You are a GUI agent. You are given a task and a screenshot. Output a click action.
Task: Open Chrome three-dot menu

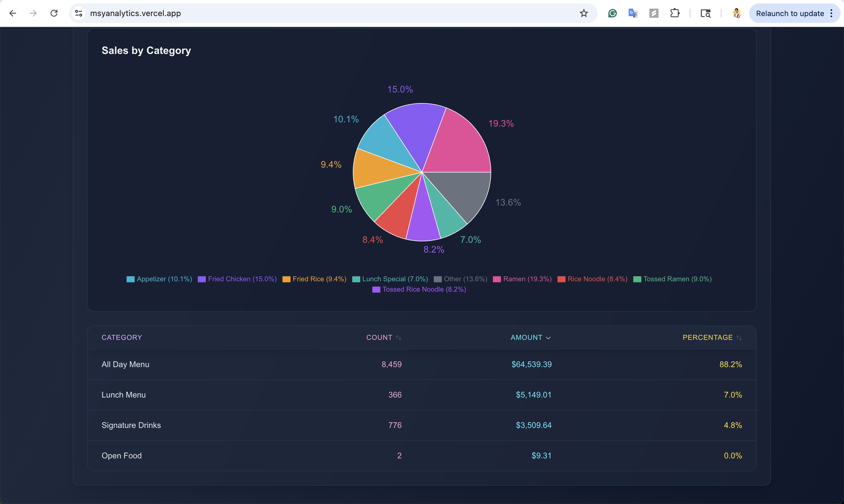coord(831,13)
